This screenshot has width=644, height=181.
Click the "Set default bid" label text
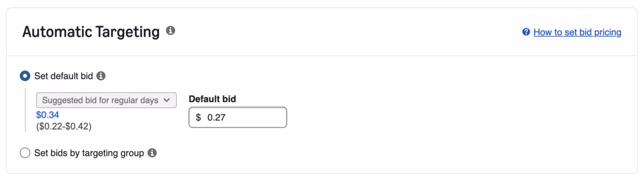[x=64, y=76]
